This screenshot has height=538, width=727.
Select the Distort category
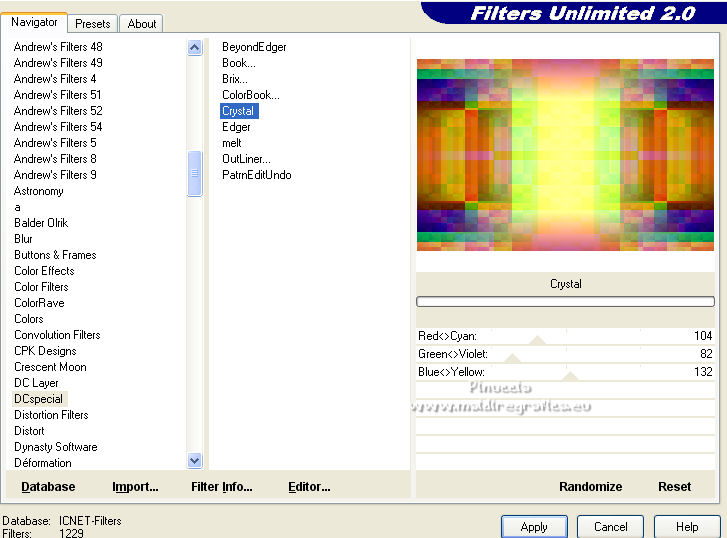click(29, 431)
